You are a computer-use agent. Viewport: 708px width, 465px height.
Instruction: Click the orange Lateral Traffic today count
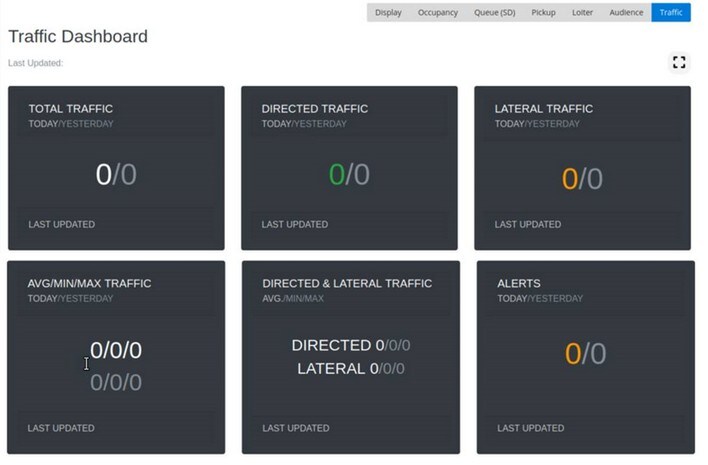570,179
